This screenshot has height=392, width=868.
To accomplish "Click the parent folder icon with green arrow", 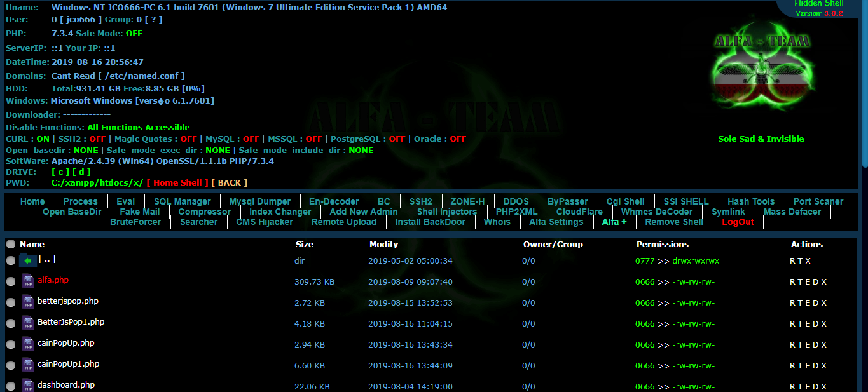I will pos(27,260).
